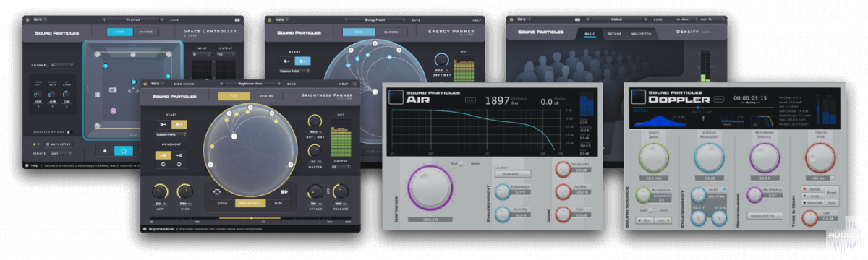Click the highlighted blue button below Space Controller room
Viewport: 868px width, 260px height.
123,152
